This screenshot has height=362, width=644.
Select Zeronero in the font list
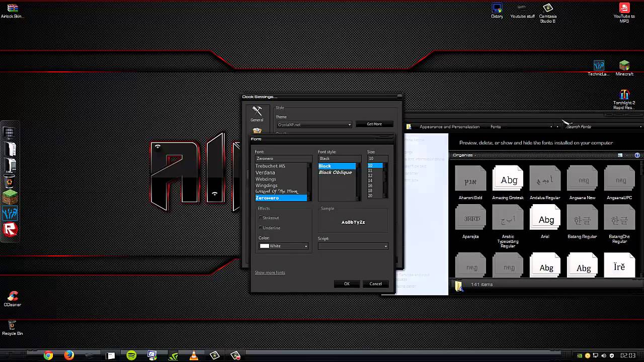[281, 198]
